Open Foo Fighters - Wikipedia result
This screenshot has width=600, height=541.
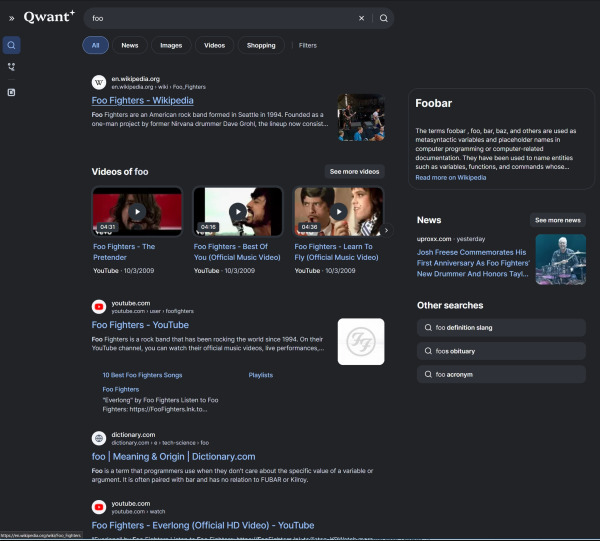[142, 100]
